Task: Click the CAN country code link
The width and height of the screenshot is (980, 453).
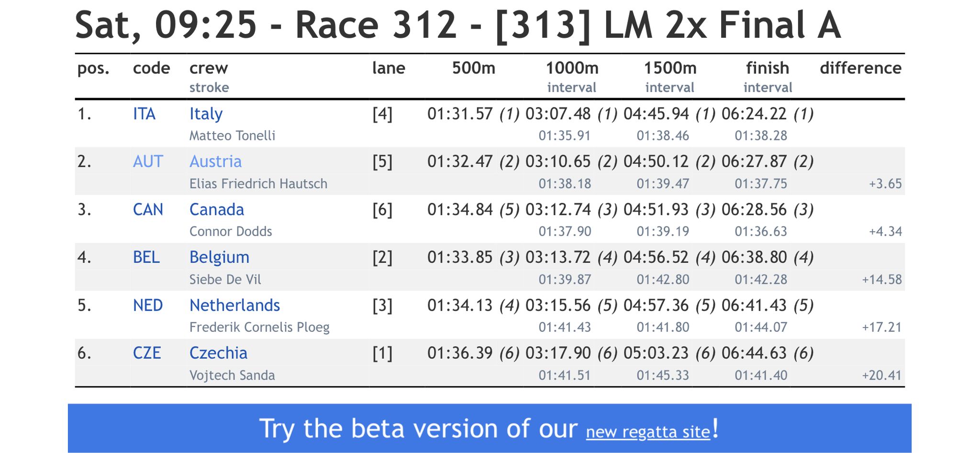Action: (148, 210)
